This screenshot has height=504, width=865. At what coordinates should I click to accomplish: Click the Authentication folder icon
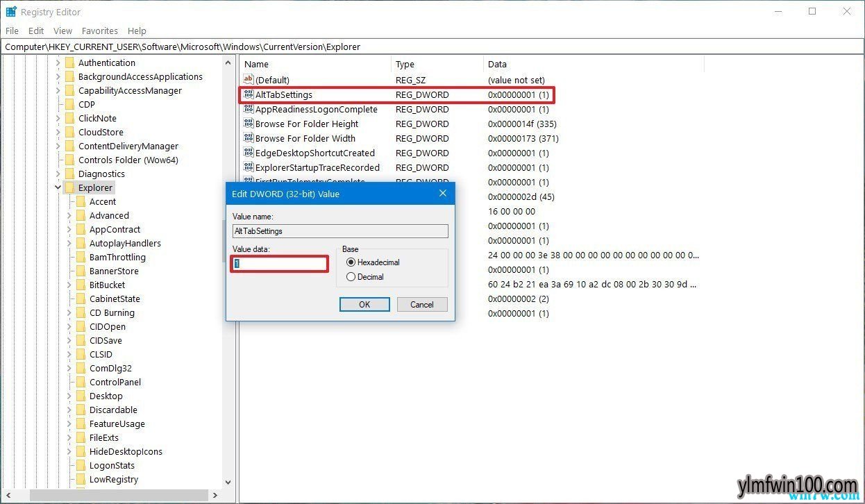(69, 62)
